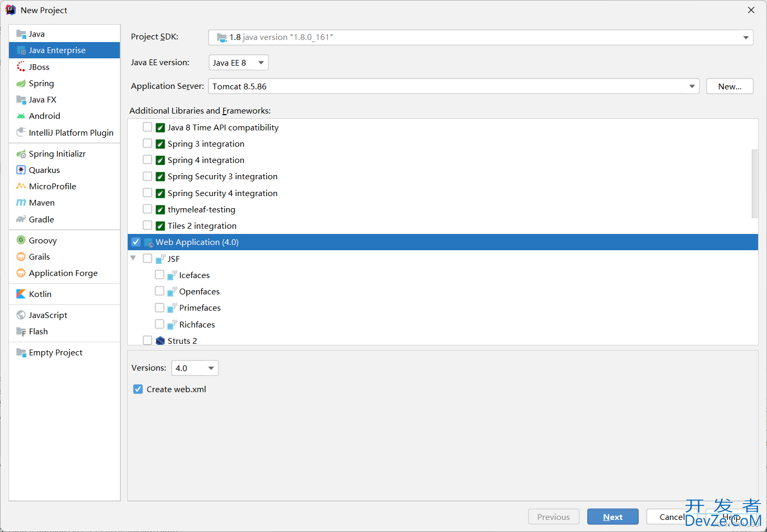The image size is (767, 532).
Task: Uncheck the Web Application (4.0) checkbox
Action: click(x=136, y=242)
